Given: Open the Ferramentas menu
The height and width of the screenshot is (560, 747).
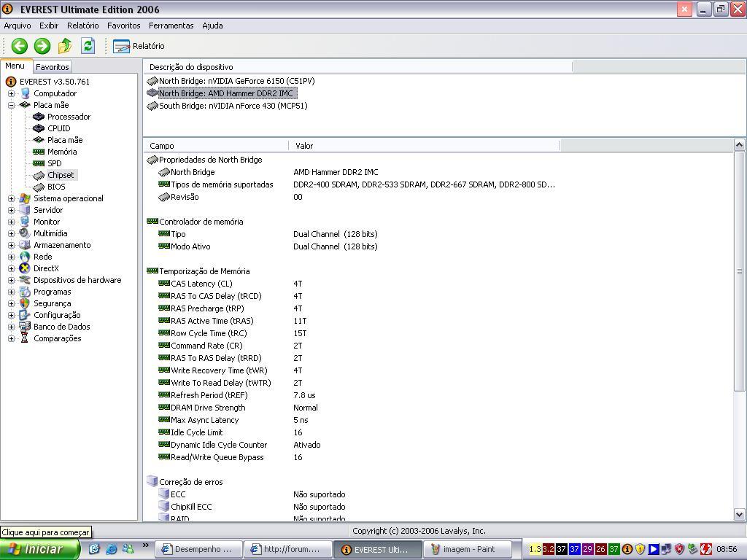Looking at the screenshot, I should 171,26.
